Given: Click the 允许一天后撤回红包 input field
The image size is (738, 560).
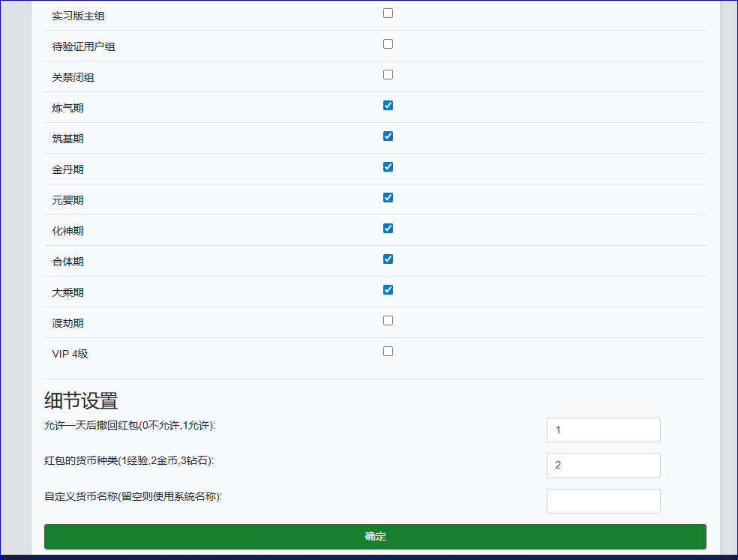Looking at the screenshot, I should point(603,430).
